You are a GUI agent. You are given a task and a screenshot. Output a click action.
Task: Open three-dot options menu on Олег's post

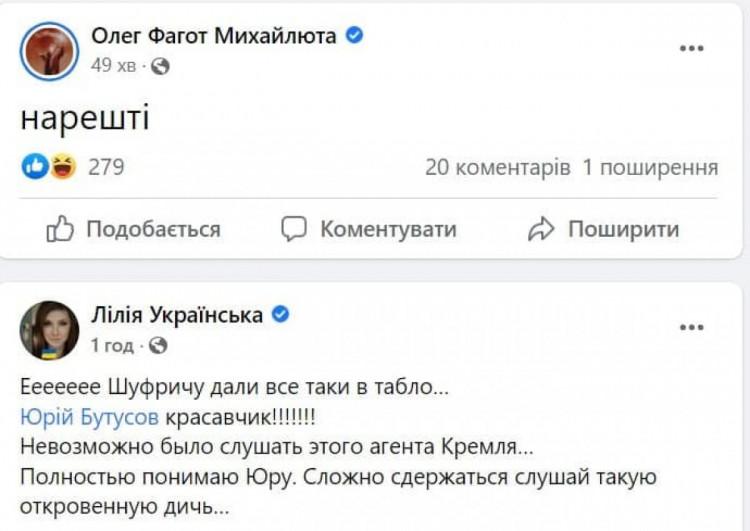point(692,48)
